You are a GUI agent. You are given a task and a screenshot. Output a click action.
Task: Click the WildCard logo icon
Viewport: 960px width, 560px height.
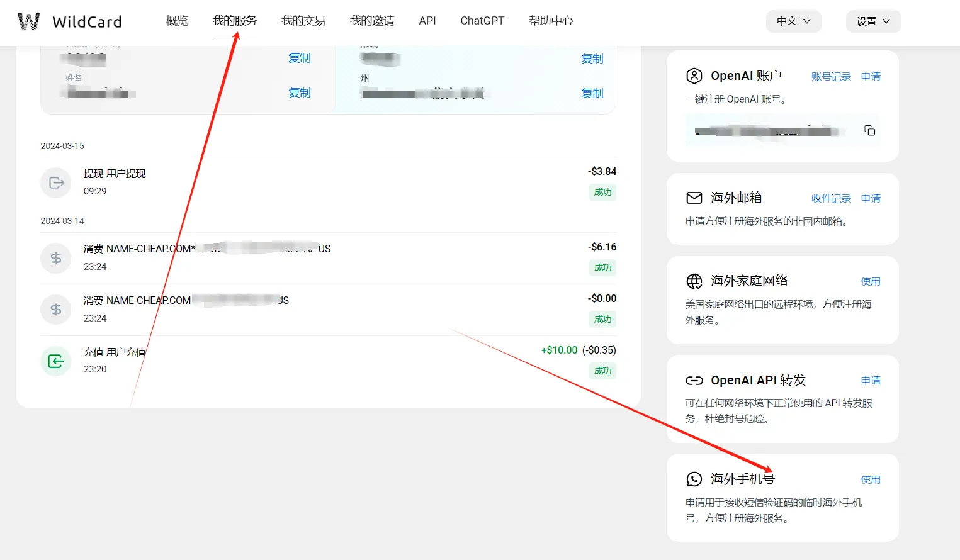pyautogui.click(x=29, y=21)
